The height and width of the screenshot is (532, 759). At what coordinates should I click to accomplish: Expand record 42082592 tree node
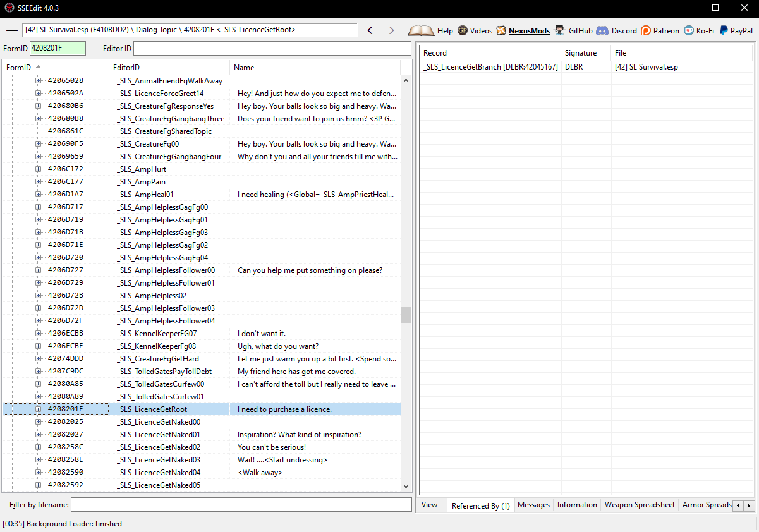click(x=38, y=485)
